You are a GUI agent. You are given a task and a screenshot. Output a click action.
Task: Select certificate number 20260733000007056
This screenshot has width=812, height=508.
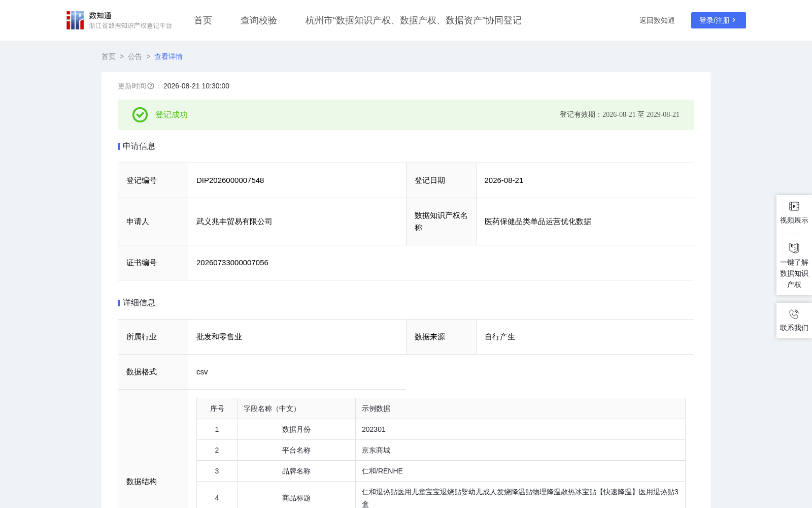click(x=232, y=263)
